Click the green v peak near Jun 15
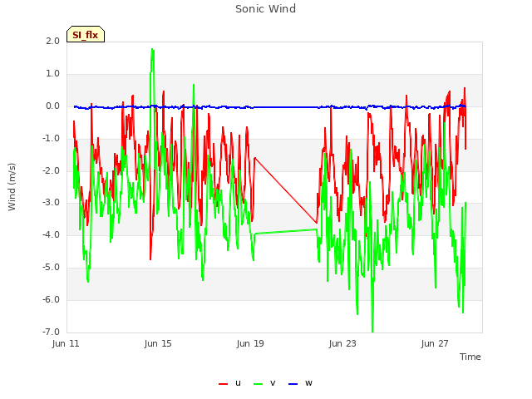The width and height of the screenshot is (532, 399). coord(152,50)
